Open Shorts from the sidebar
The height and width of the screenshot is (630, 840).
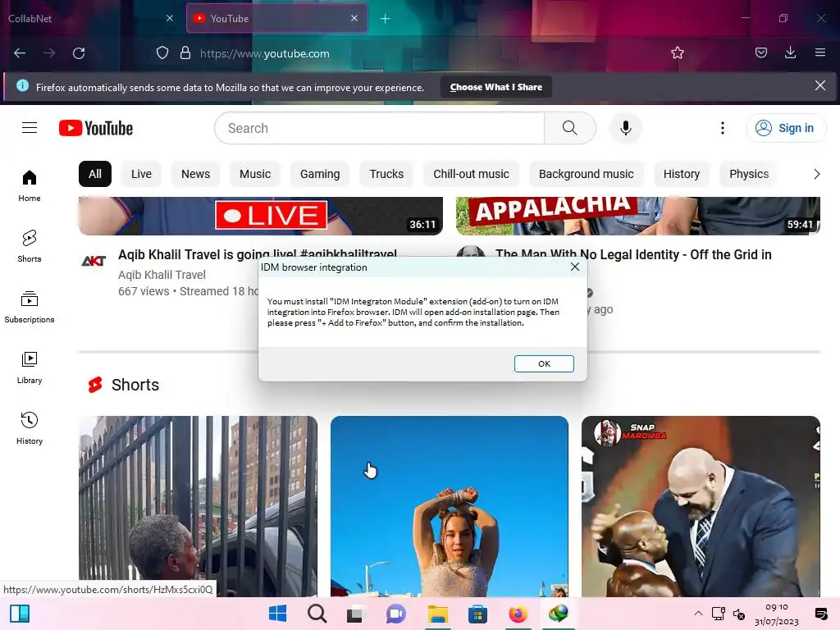click(30, 246)
